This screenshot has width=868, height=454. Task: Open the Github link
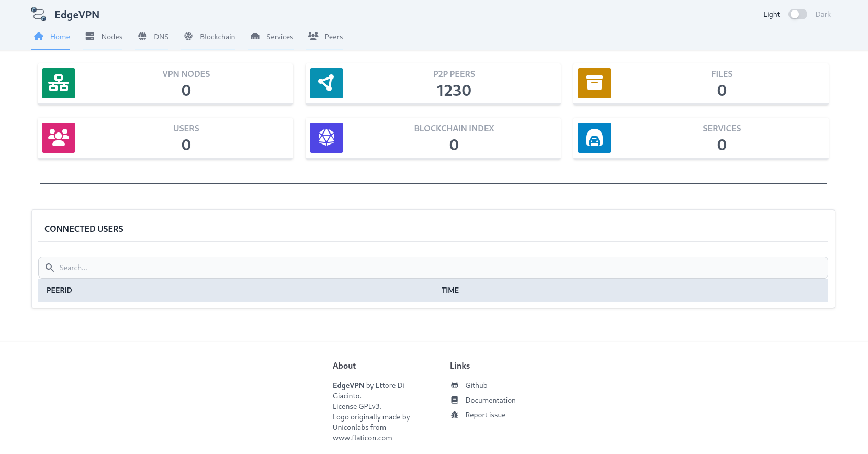[x=476, y=385]
